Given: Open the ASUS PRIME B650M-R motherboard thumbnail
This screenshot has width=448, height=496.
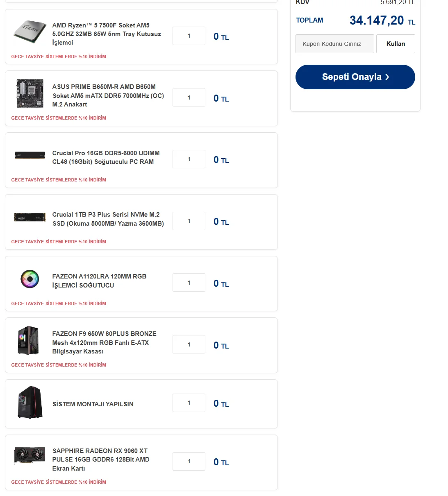Looking at the screenshot, I should pyautogui.click(x=30, y=94).
